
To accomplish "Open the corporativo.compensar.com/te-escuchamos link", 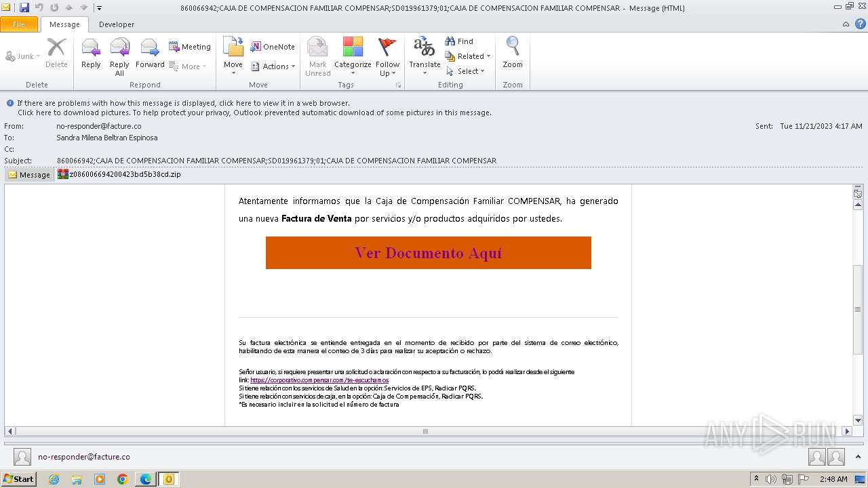I will (x=319, y=380).
